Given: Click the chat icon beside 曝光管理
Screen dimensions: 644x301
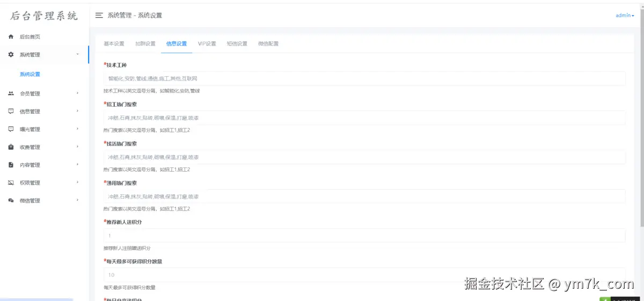Looking at the screenshot, I should (x=11, y=129).
